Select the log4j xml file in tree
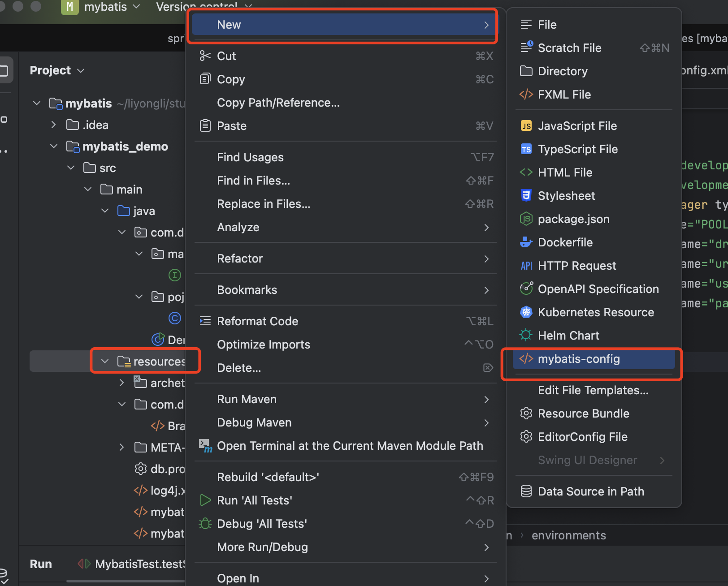Screen dimensions: 728x586 click(x=159, y=490)
